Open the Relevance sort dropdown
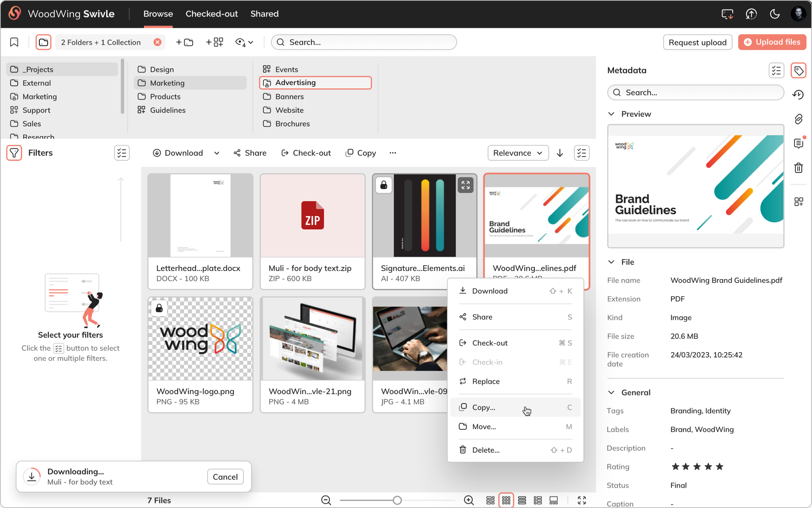The width and height of the screenshot is (812, 508). 518,153
